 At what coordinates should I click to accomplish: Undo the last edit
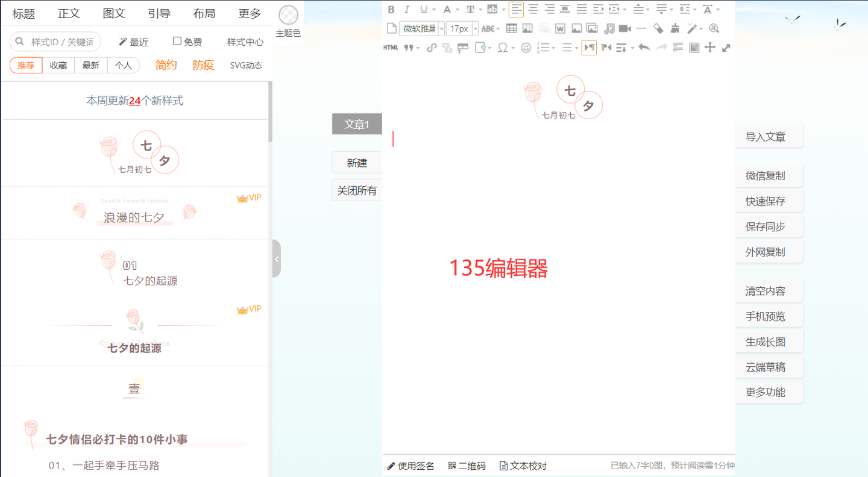click(x=644, y=48)
